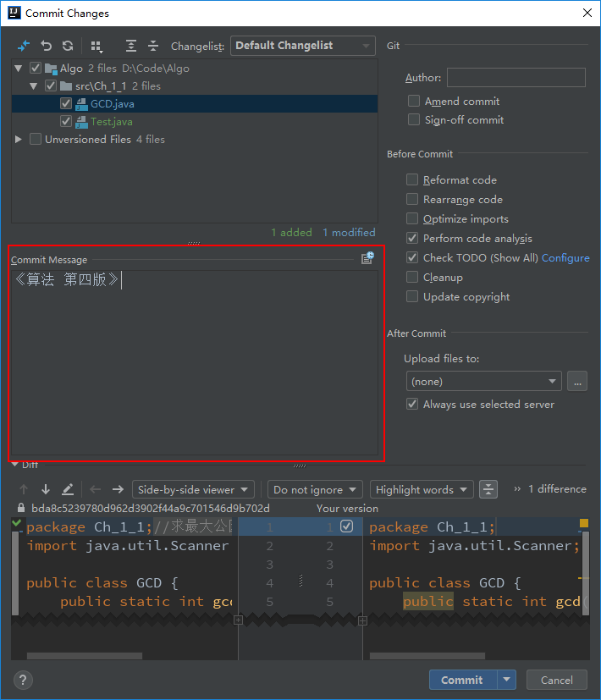Click the Show Diff toolbar icon

pyautogui.click(x=24, y=46)
